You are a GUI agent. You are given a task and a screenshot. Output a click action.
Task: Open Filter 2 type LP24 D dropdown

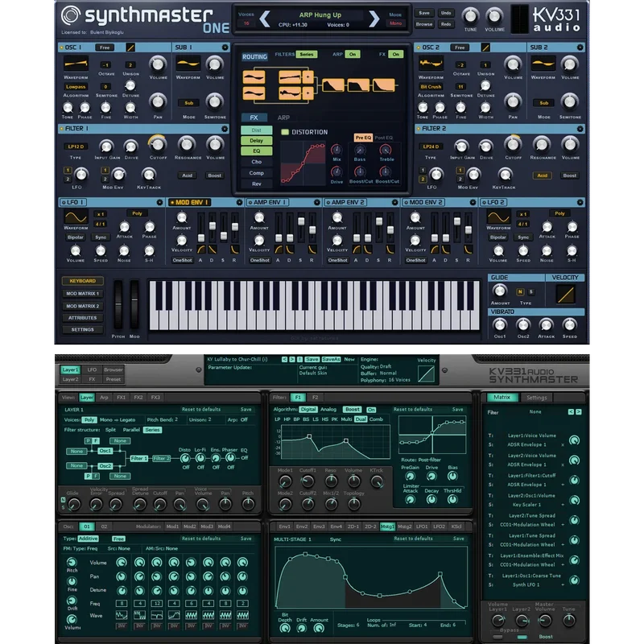pyautogui.click(x=431, y=147)
